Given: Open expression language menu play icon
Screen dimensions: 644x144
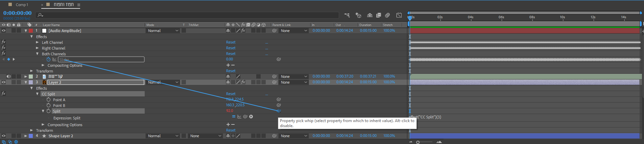Looking at the screenshot, I should pyautogui.click(x=251, y=117).
